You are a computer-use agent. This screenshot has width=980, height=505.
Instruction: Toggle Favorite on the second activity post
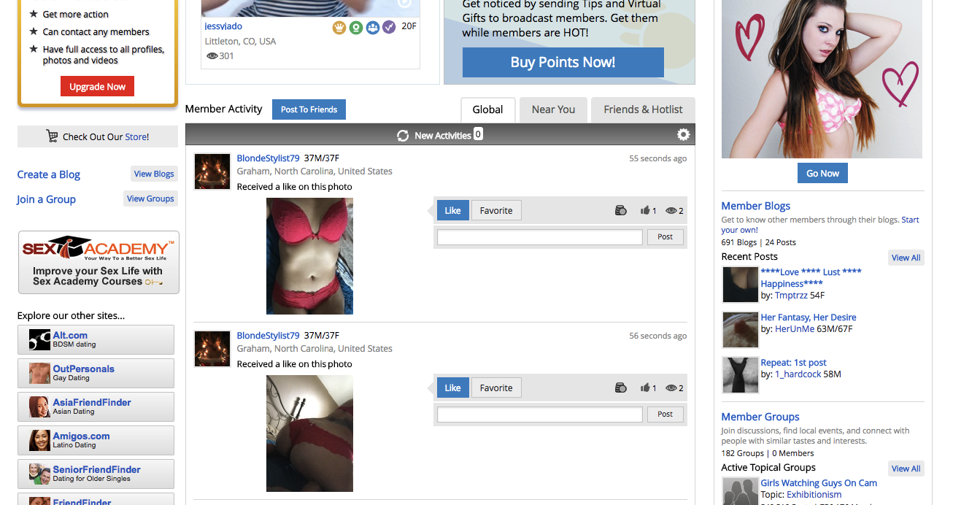click(496, 388)
